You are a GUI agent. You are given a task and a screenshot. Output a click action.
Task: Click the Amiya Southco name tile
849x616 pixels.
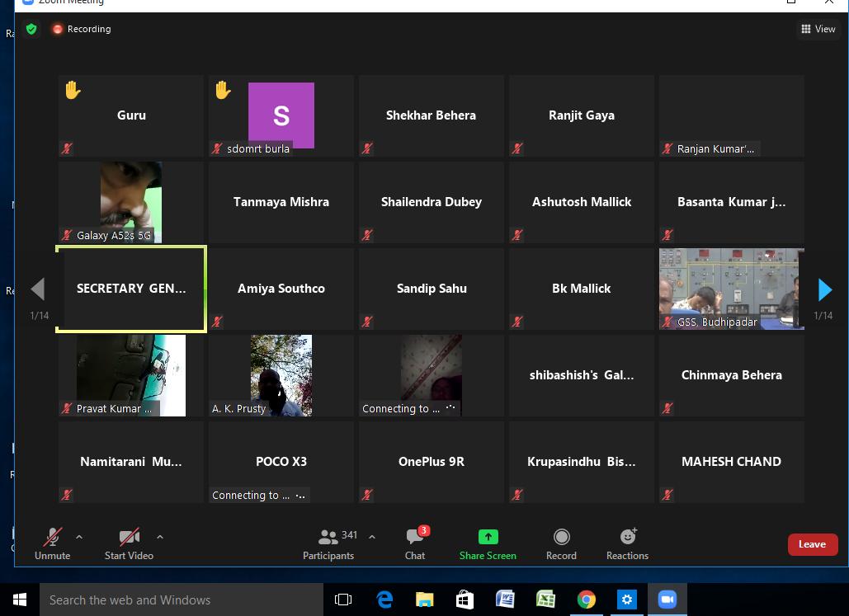[x=281, y=289]
